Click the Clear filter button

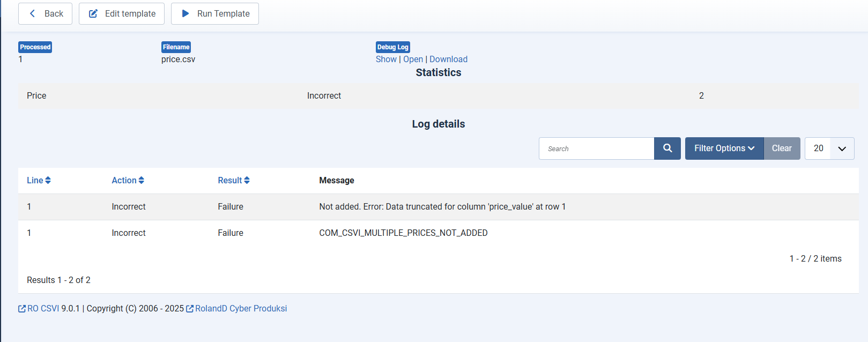pyautogui.click(x=782, y=148)
